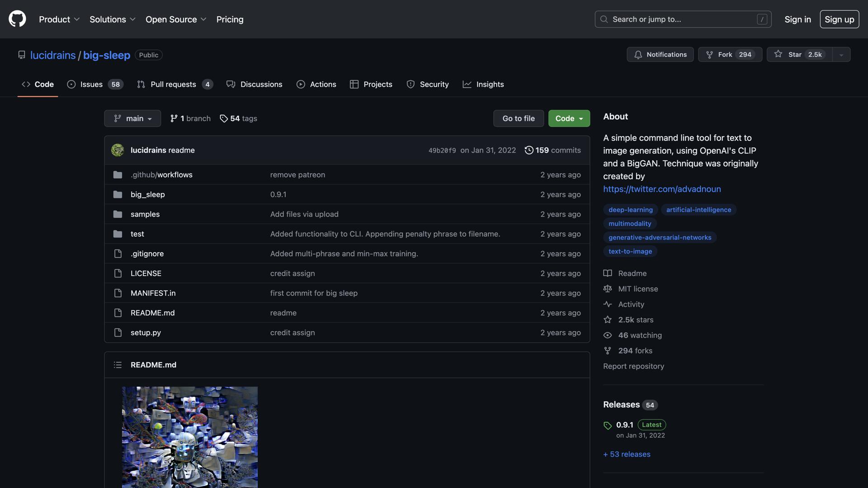Click the README table of contents icon
Viewport: 868px width, 488px height.
click(x=118, y=365)
